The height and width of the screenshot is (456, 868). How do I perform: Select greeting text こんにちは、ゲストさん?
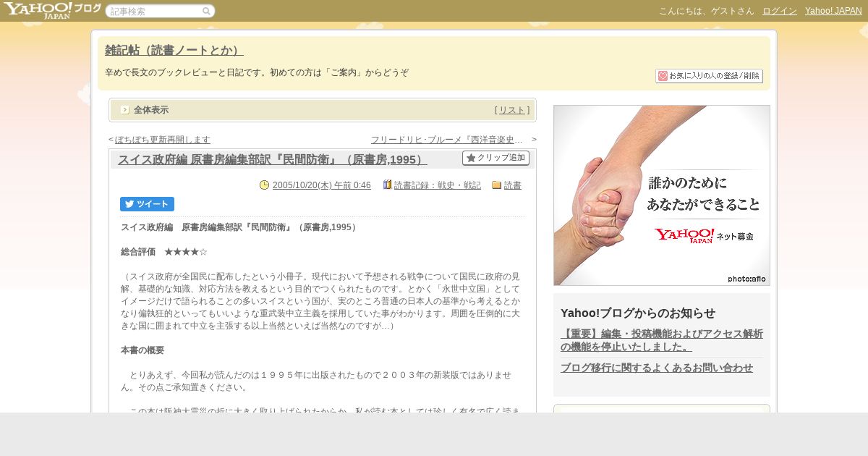(706, 11)
